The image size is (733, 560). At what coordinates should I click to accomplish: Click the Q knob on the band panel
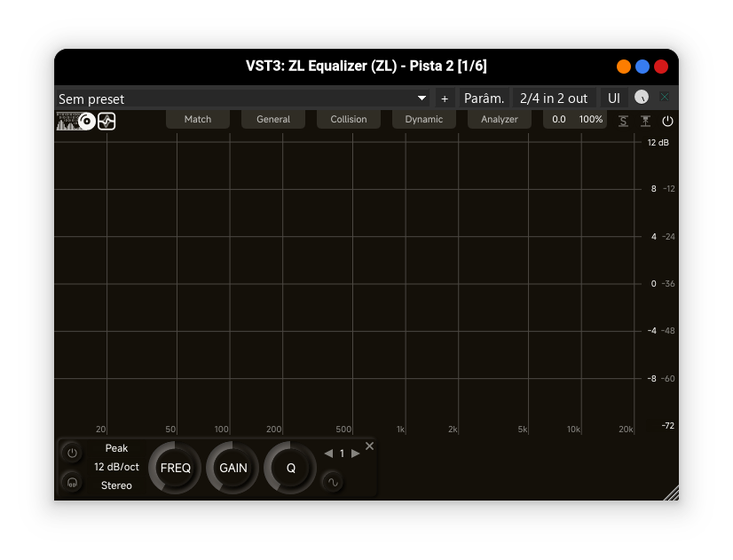(289, 468)
